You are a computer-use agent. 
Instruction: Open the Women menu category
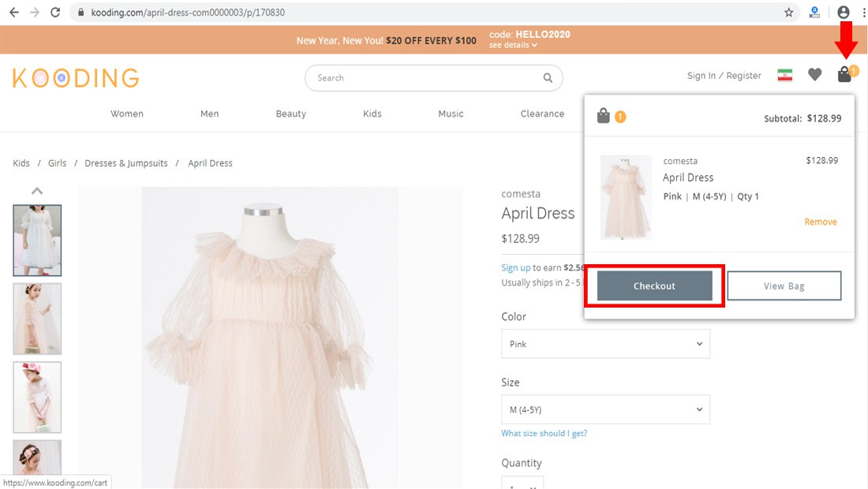tap(127, 114)
